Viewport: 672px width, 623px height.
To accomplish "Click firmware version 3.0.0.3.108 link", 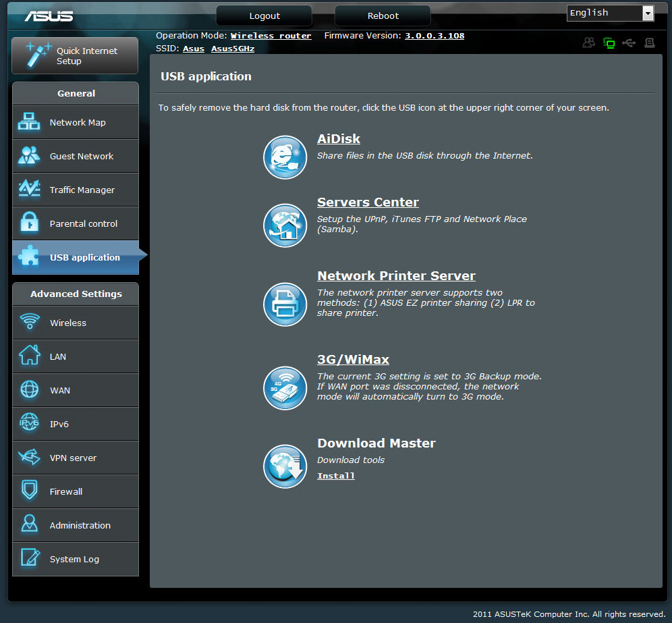I will point(435,36).
